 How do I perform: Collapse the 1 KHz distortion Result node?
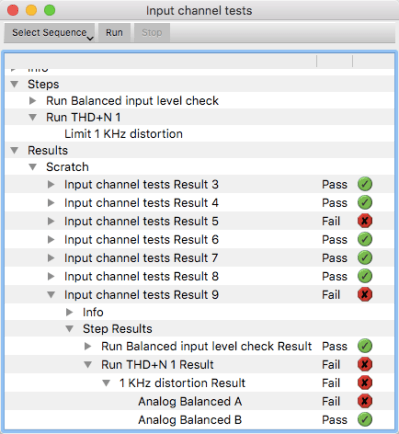pyautogui.click(x=106, y=383)
